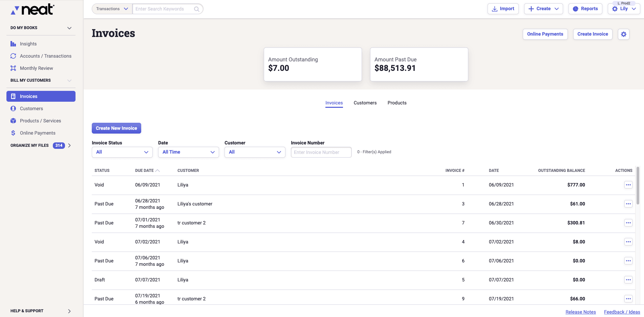Click due date 07/19/2021
The image size is (644, 317).
[148, 296]
